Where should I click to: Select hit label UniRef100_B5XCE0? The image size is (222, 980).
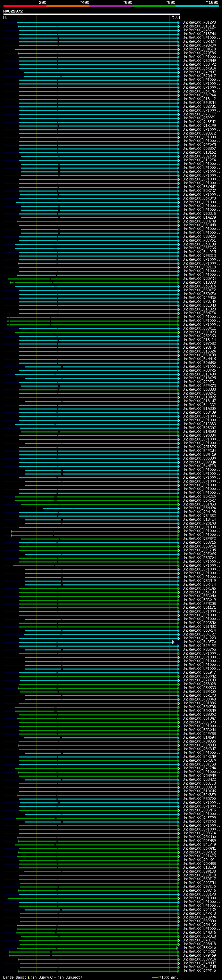[199, 496]
